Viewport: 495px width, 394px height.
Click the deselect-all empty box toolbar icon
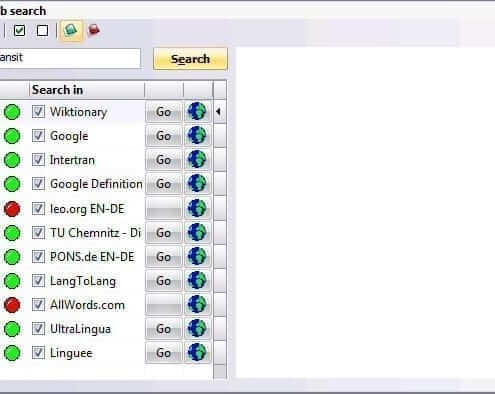coord(42,31)
